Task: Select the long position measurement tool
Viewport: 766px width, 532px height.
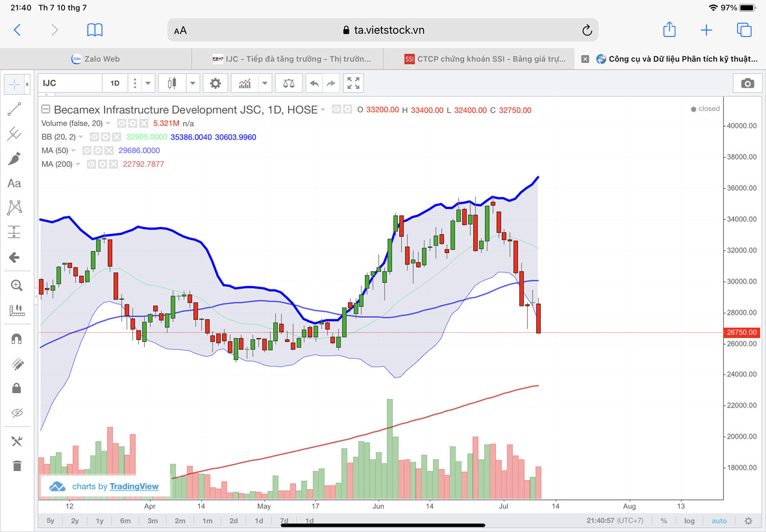Action: [x=15, y=232]
